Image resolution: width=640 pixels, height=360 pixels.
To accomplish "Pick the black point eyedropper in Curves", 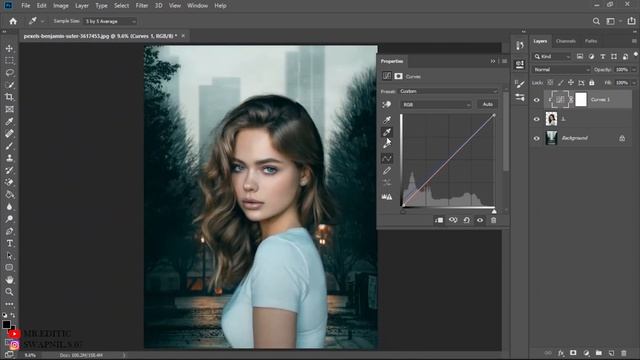I will [x=387, y=120].
